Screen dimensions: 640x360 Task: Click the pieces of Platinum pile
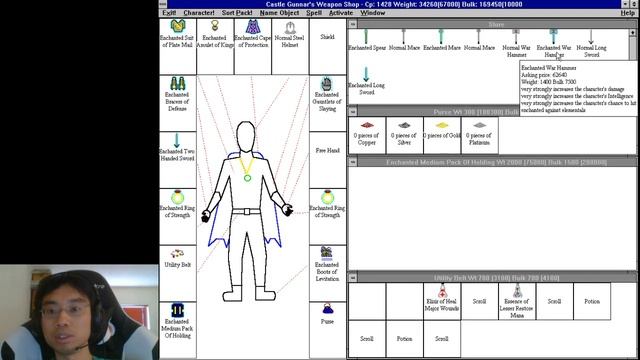coord(479,136)
